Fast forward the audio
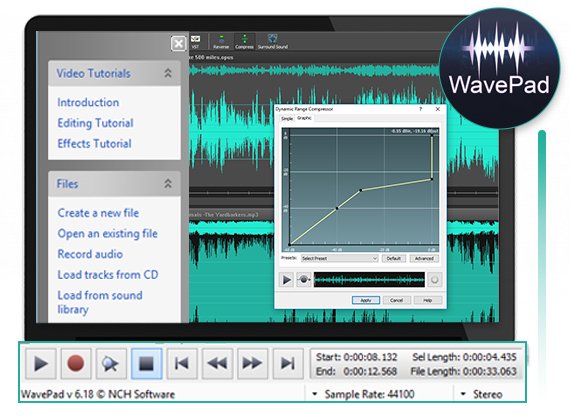 [252, 363]
